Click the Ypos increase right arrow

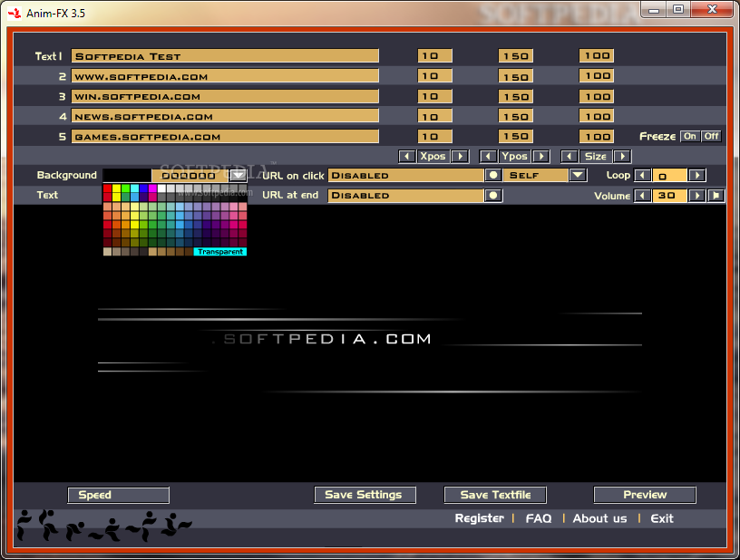541,157
